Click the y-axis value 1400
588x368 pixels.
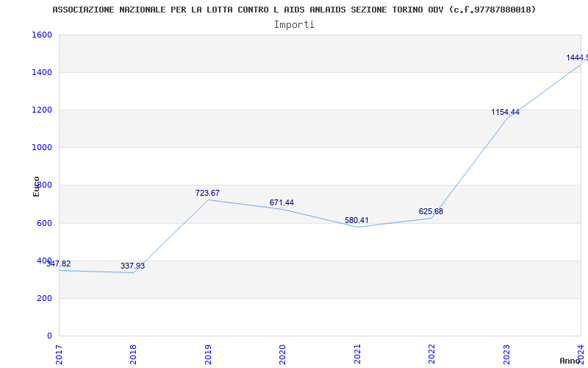pos(42,72)
